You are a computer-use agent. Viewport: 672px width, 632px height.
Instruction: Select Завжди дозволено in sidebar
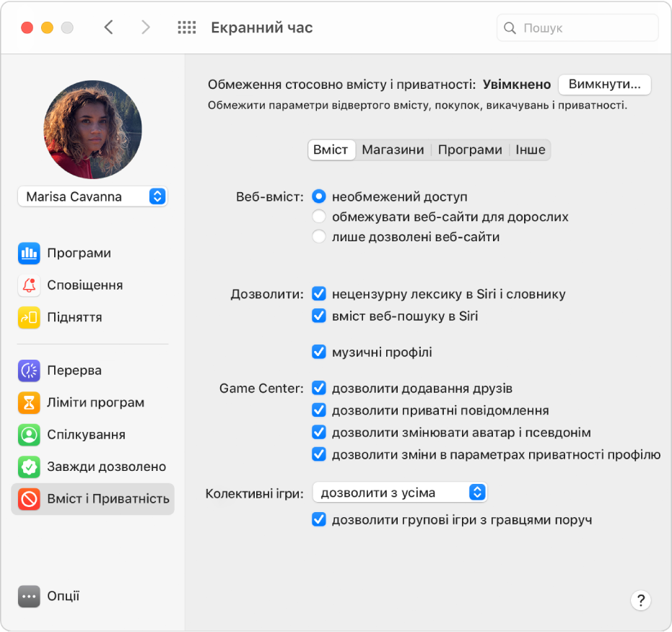coord(93,467)
